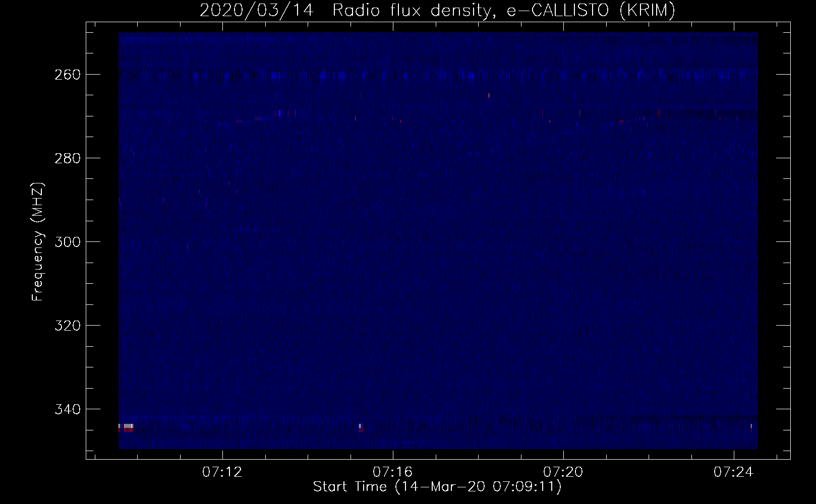Click the 340 frequency tick label

(x=68, y=409)
